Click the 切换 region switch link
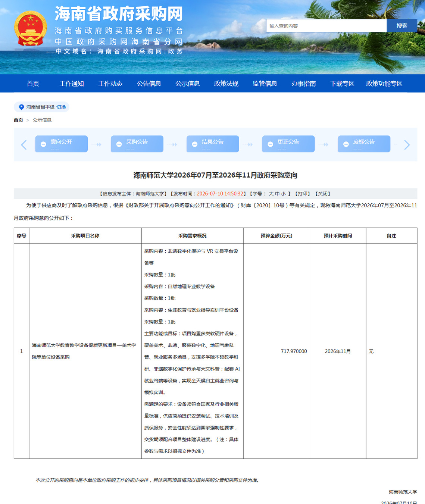 [61, 107]
